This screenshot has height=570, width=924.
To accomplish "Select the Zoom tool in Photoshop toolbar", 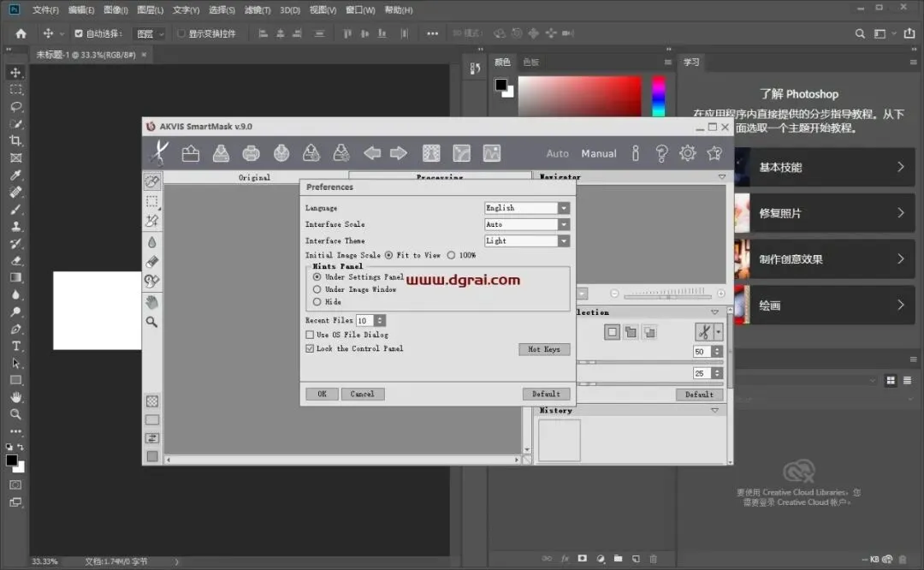I will click(16, 414).
